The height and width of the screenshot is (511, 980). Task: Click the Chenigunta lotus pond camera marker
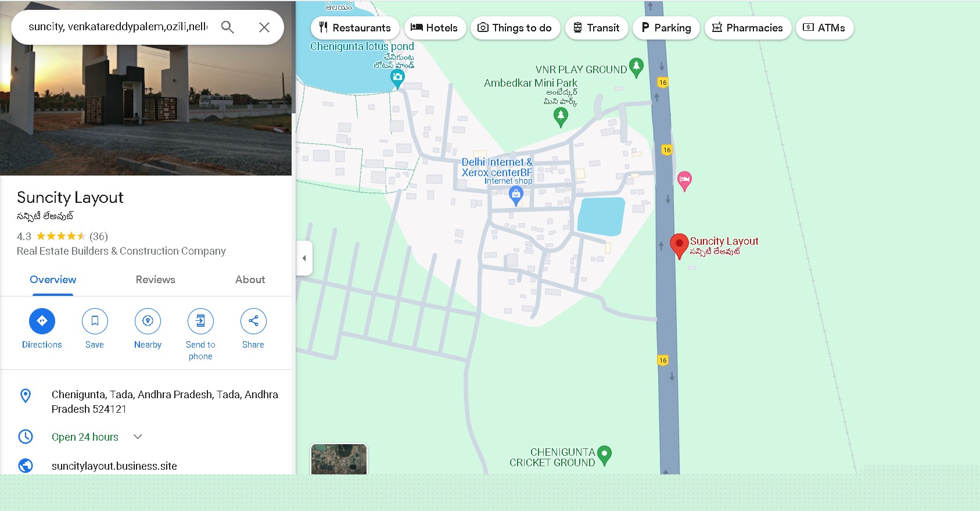(x=397, y=78)
